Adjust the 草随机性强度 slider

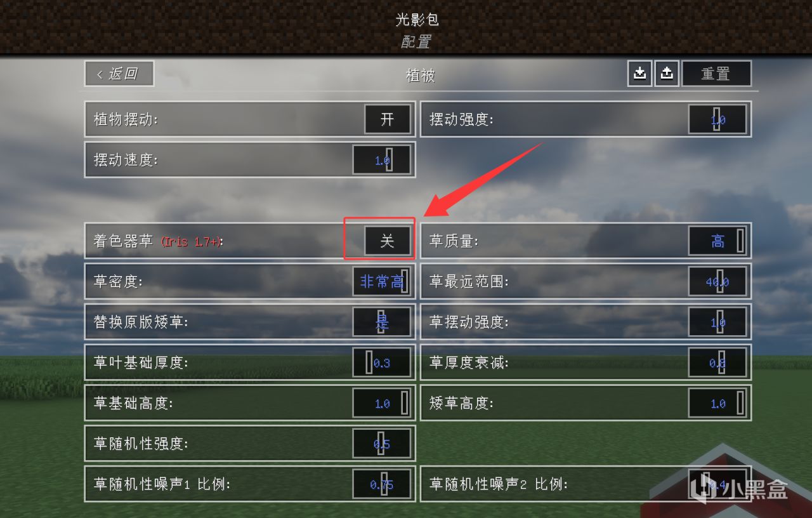(x=382, y=444)
